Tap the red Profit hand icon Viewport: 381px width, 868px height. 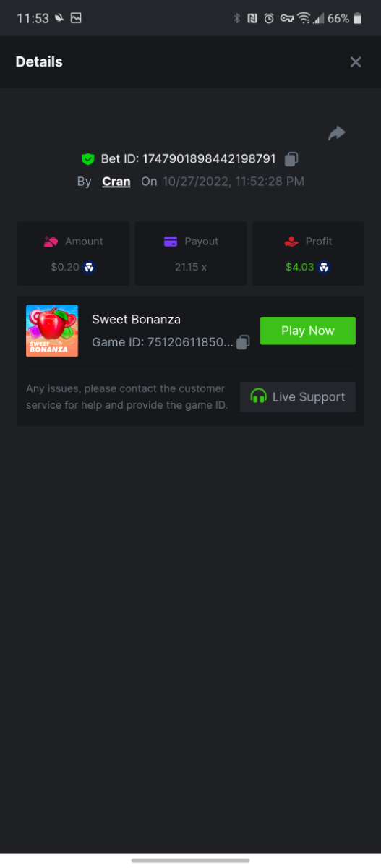point(291,242)
